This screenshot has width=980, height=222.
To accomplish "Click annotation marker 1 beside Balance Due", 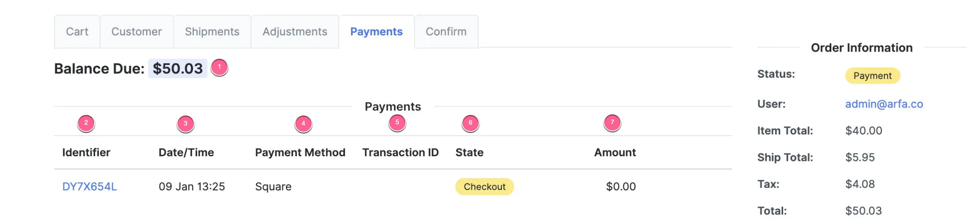I will (x=219, y=67).
